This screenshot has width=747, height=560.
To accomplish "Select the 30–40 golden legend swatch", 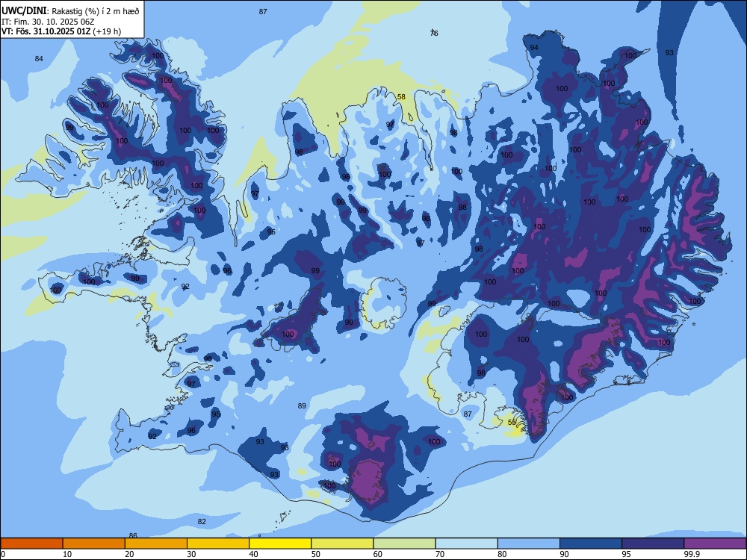I will coord(218,544).
